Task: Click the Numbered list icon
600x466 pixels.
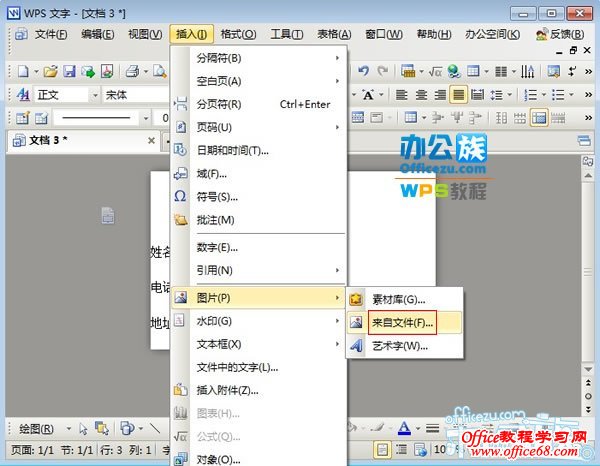Action: [x=530, y=95]
